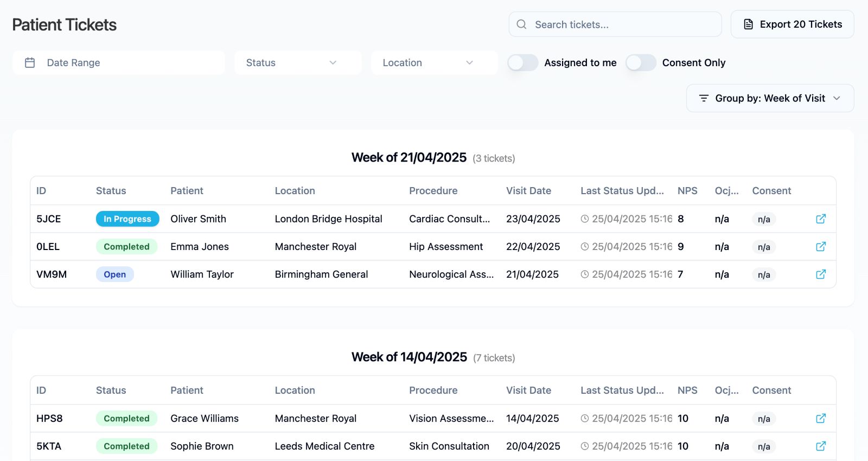Sort by Consent column in week 14/04/2025 table
Screen dimensions: 868x461
point(771,390)
